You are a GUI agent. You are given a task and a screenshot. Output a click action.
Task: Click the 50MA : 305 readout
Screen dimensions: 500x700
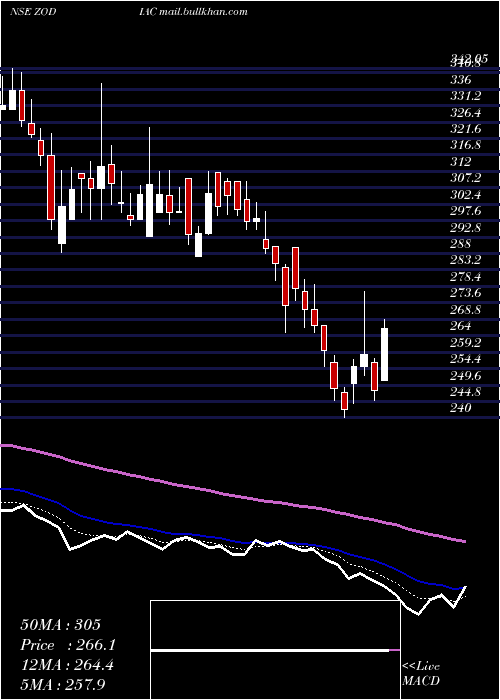click(x=61, y=625)
